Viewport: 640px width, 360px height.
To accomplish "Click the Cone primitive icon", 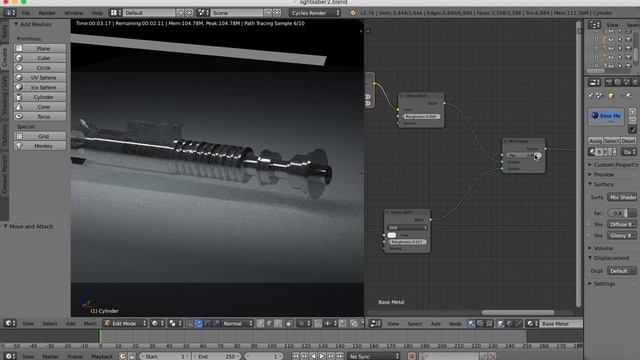I will pyautogui.click(x=19, y=107).
